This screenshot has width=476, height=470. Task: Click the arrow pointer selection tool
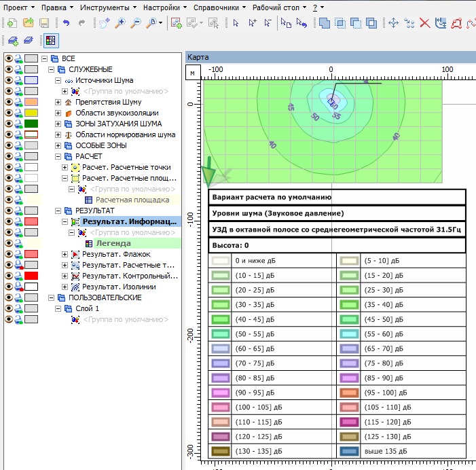pos(236,23)
